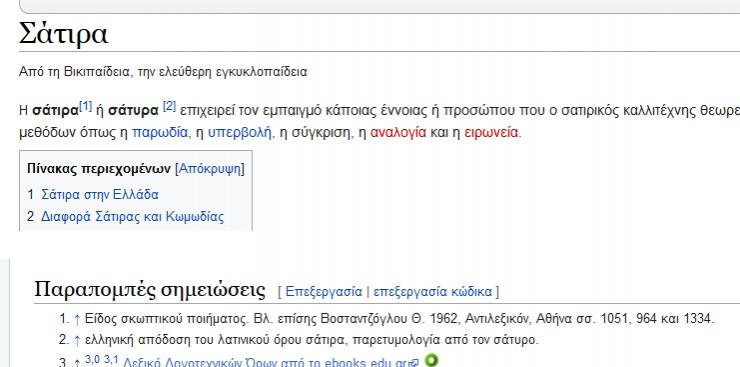Follow the υπερβολή link

[x=240, y=133]
